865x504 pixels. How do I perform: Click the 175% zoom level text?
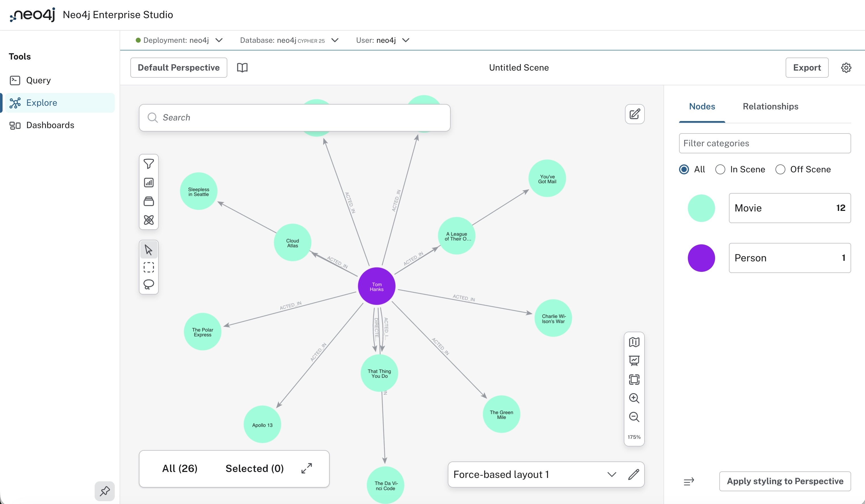coord(634,437)
